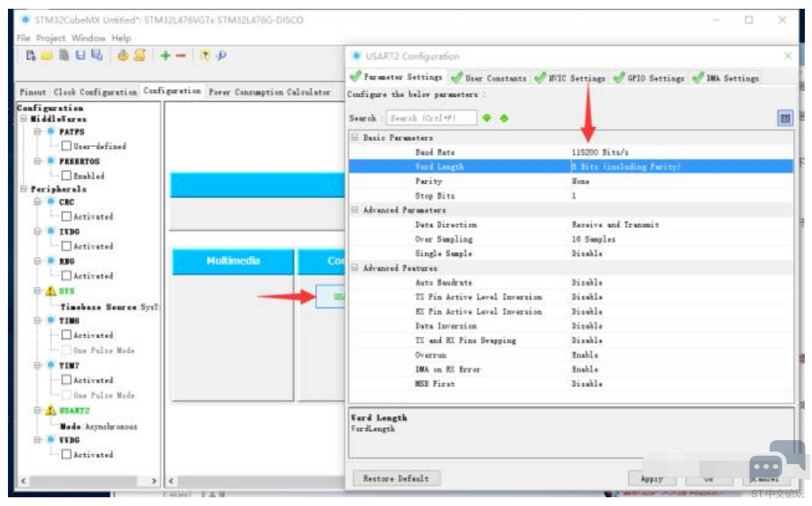Collapse the MiddleWares tree node
The height and width of the screenshot is (506, 812).
click(24, 118)
